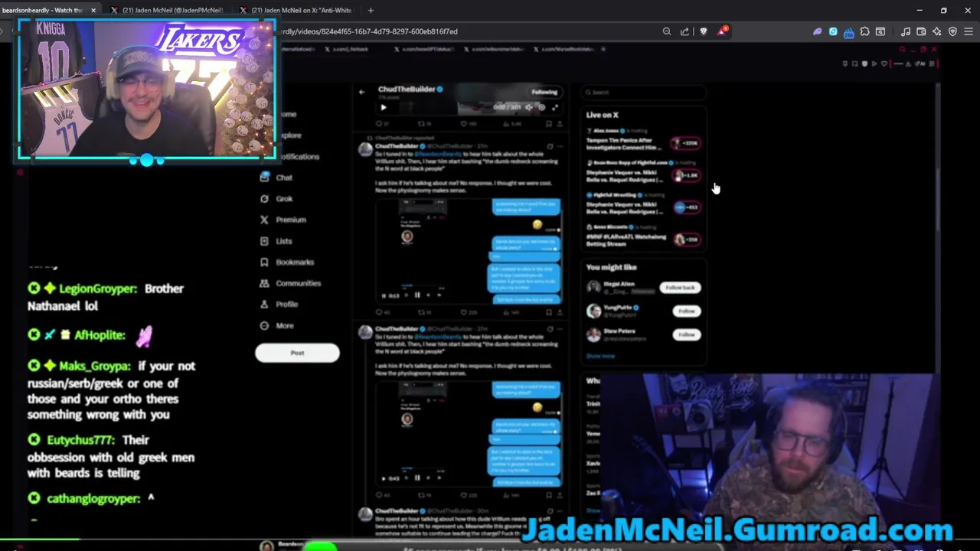Click cathanglogroyper username in chat
Image resolution: width=980 pixels, height=551 pixels.
pos(93,499)
